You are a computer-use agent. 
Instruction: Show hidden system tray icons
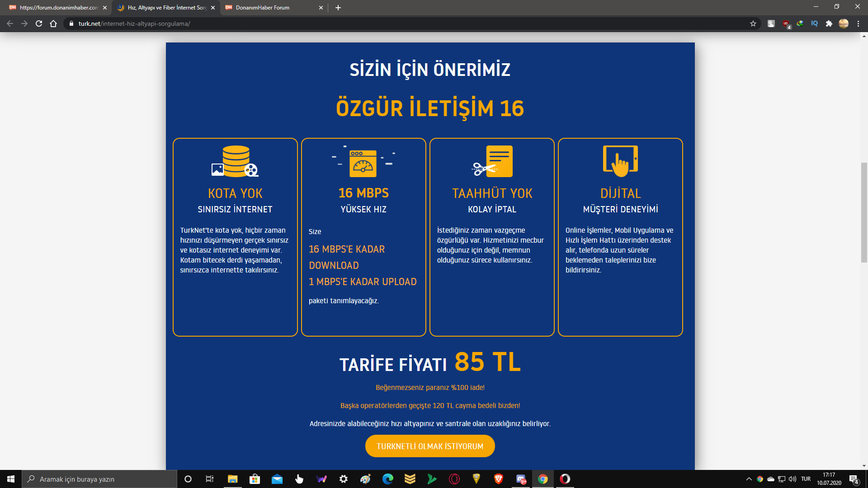click(749, 479)
